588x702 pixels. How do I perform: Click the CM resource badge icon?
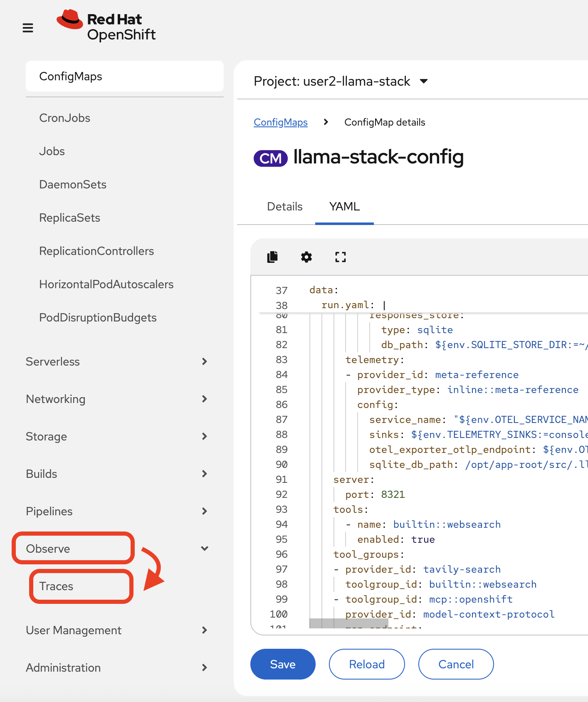[x=270, y=158]
